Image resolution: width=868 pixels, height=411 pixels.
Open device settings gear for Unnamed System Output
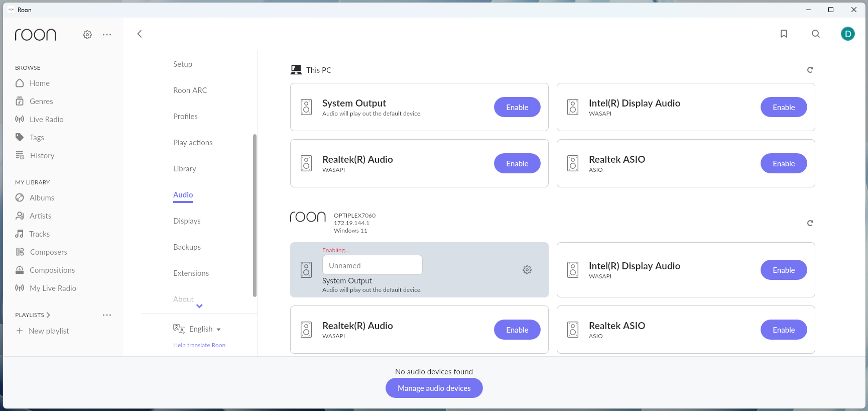coord(527,270)
